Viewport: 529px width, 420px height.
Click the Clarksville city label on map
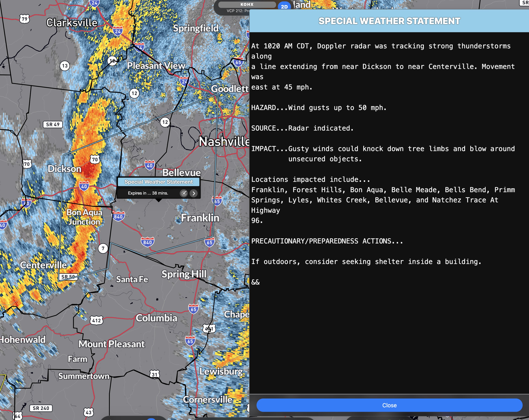pyautogui.click(x=72, y=23)
